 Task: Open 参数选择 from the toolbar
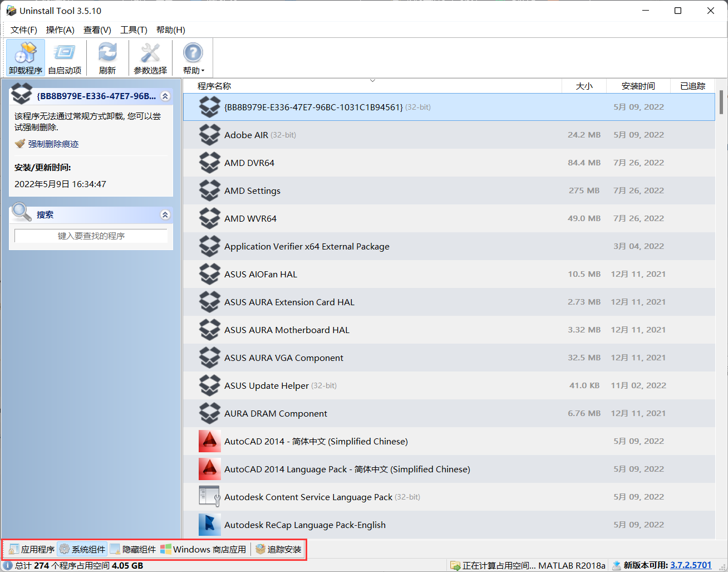click(150, 53)
